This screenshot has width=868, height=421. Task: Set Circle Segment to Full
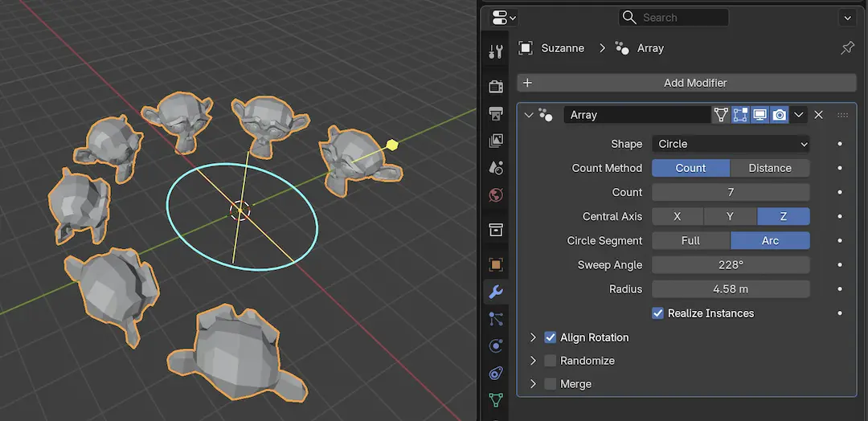coord(690,240)
